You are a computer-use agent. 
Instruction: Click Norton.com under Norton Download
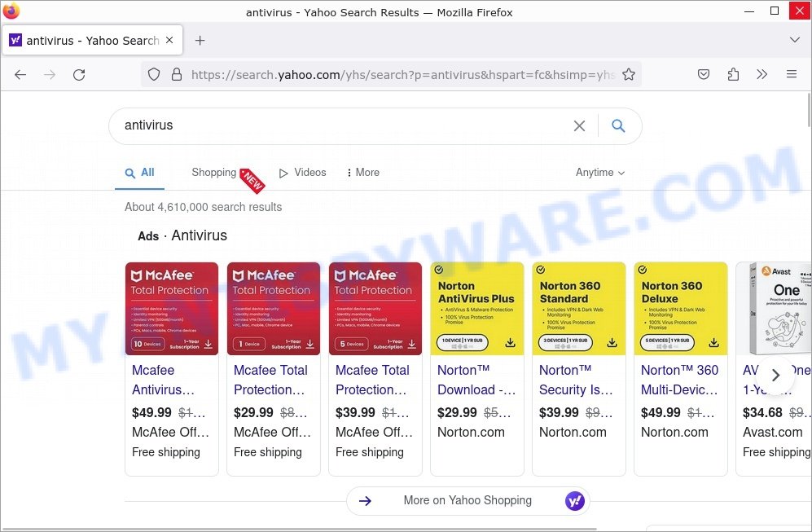(x=471, y=432)
